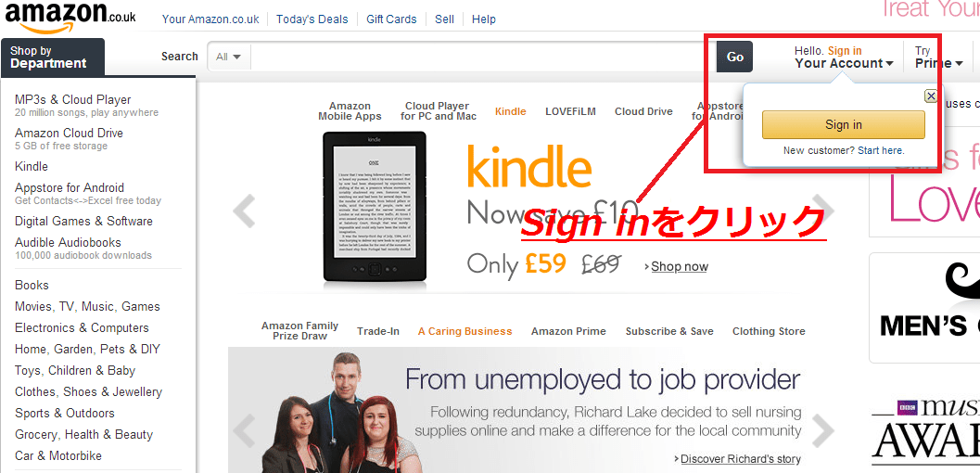Select the LOVEFiLM tab
Viewport: 980px width, 473px height.
point(570,111)
